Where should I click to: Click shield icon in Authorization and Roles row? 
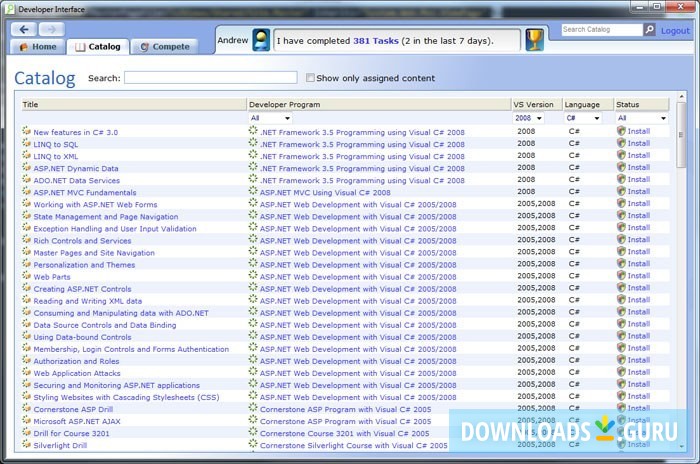(x=621, y=360)
